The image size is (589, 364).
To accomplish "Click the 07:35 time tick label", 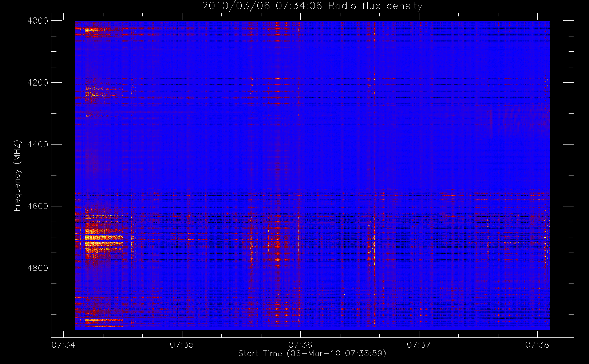I will click(182, 345).
